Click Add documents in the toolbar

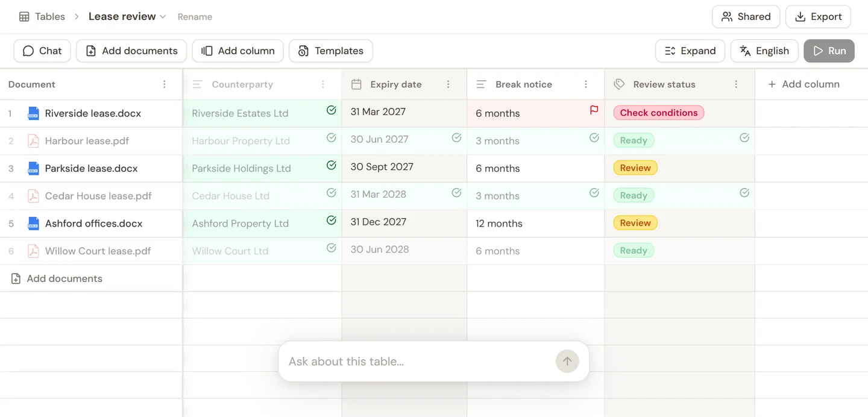tap(131, 51)
